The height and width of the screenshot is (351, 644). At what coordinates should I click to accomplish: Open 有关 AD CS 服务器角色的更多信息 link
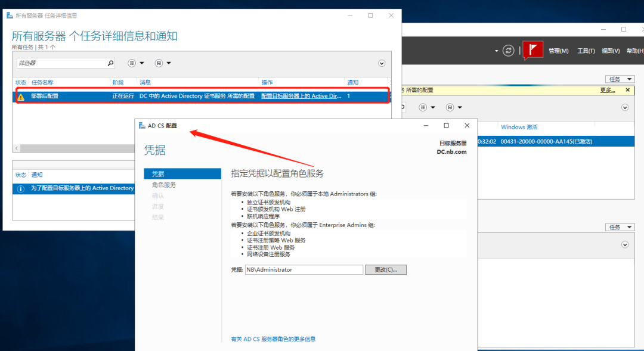pos(273,339)
